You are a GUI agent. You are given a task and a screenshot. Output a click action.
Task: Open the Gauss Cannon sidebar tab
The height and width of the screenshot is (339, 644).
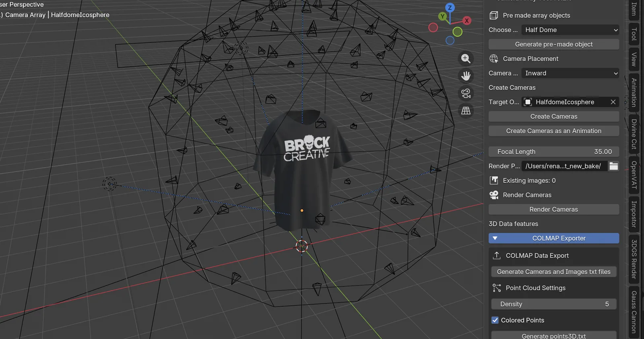(x=634, y=312)
